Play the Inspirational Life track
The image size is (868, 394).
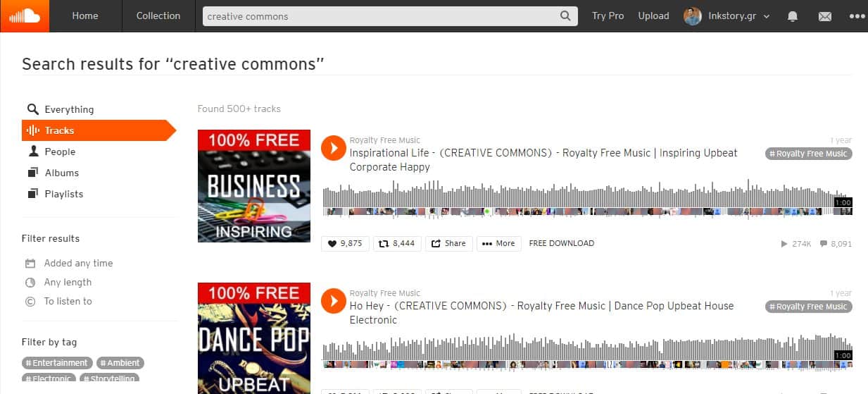coord(333,148)
